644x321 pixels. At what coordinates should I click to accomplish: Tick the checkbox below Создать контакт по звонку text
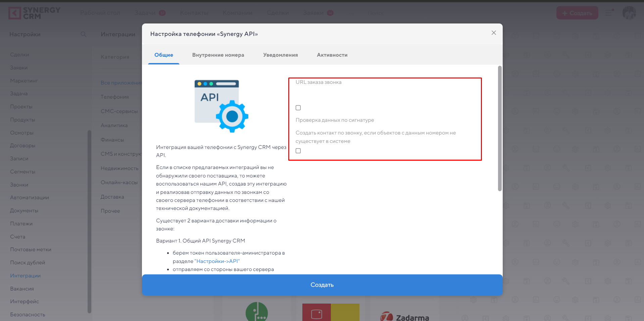point(298,151)
